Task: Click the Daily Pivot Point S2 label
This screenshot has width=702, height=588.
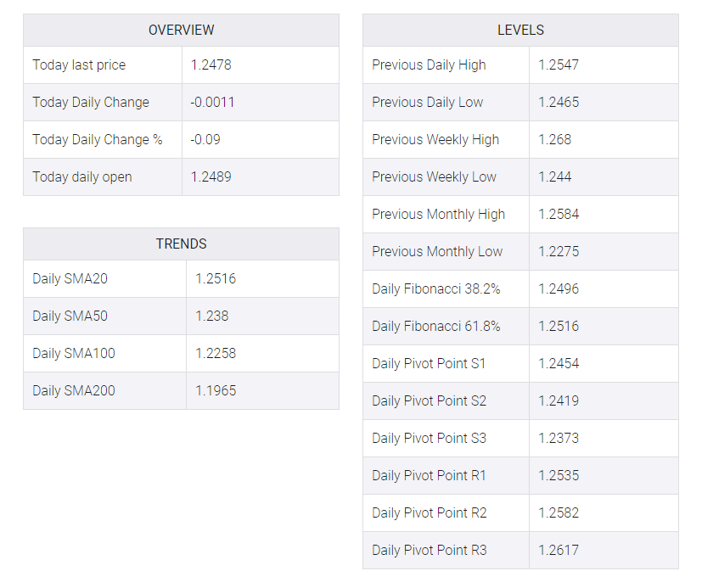Action: coord(430,401)
